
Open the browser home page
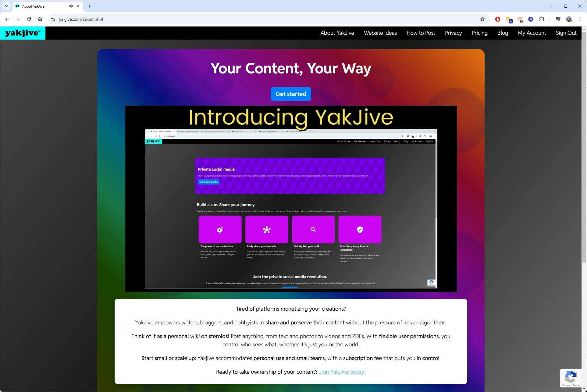click(x=40, y=19)
